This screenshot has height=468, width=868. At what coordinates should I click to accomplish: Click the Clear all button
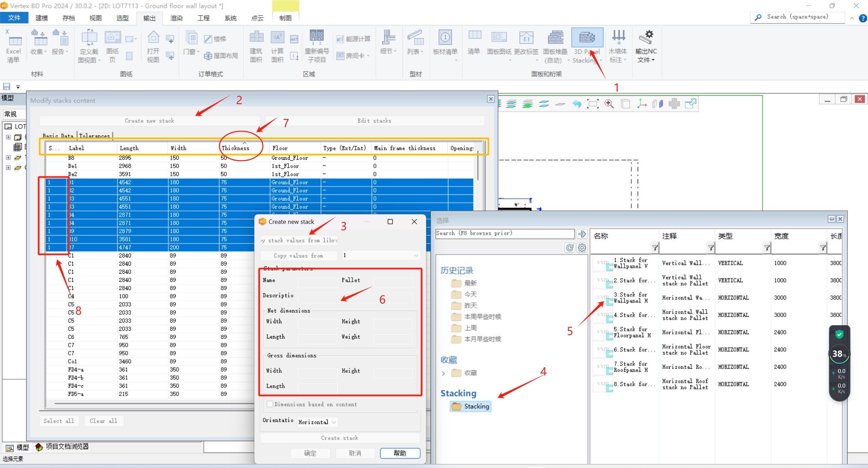(x=103, y=421)
